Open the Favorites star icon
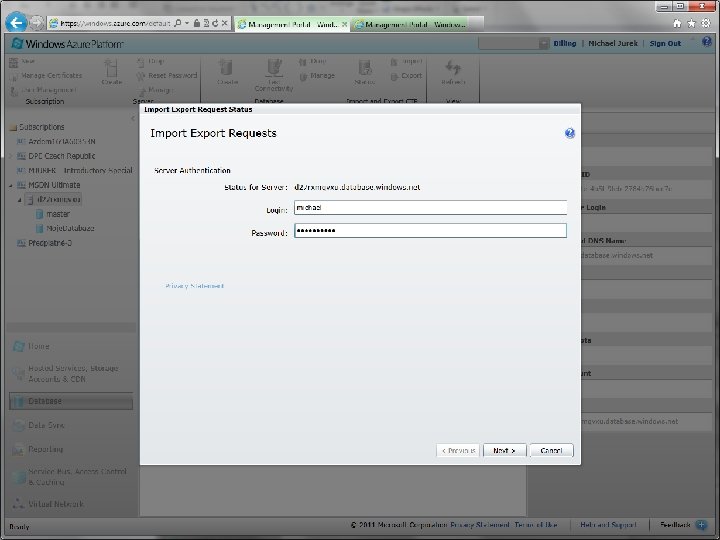The height and width of the screenshot is (540, 720). click(691, 23)
